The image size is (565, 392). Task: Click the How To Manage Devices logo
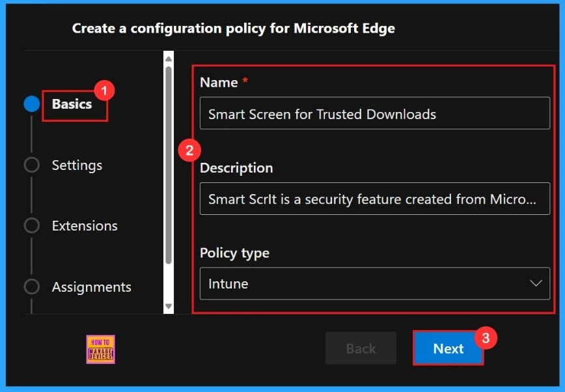pyautogui.click(x=100, y=349)
